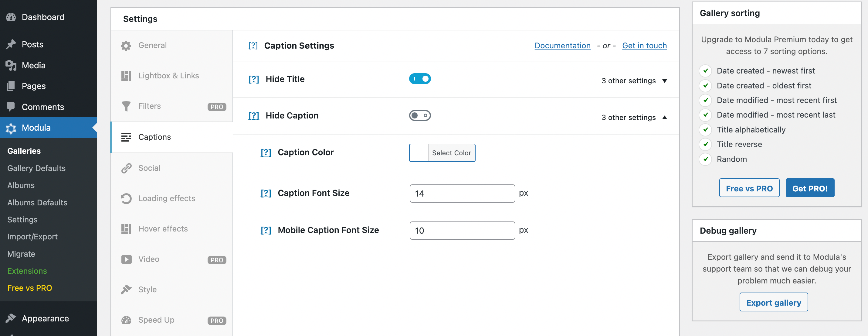This screenshot has height=336, width=868.
Task: Click the Modula gallery icon in sidebar
Action: (11, 128)
